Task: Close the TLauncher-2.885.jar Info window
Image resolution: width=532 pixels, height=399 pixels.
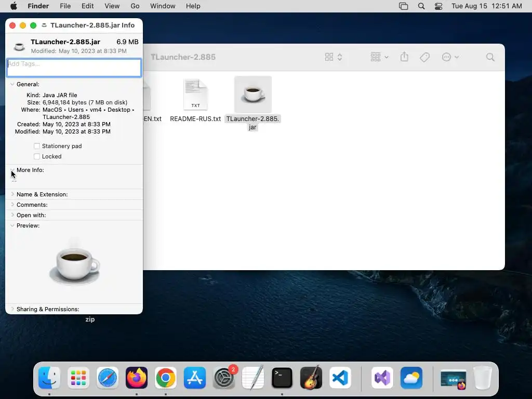Action: coord(12,25)
